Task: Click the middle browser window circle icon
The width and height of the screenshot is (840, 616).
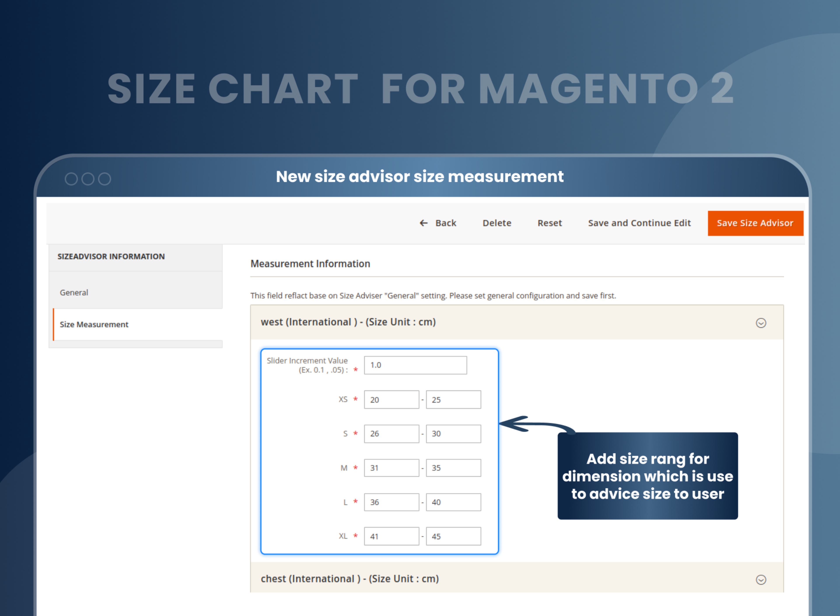Action: [x=88, y=179]
